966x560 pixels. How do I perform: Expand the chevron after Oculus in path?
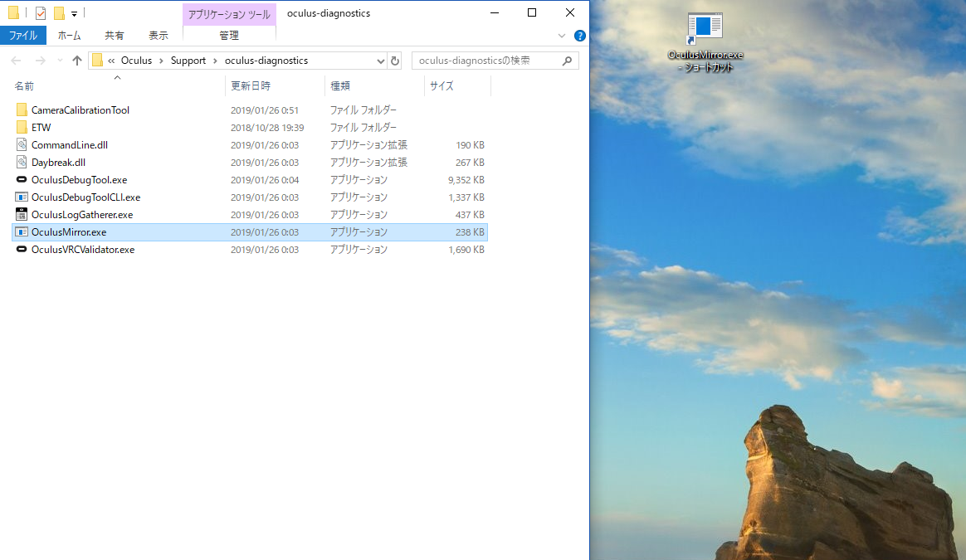(x=161, y=61)
